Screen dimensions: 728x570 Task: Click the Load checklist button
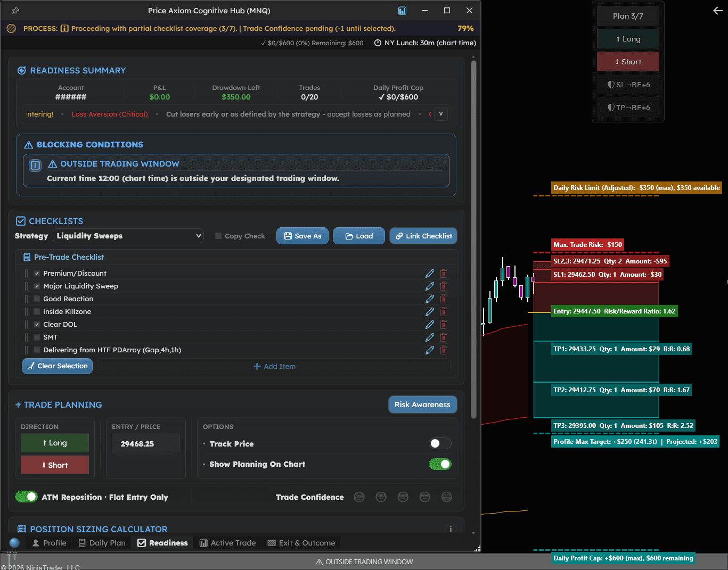359,236
